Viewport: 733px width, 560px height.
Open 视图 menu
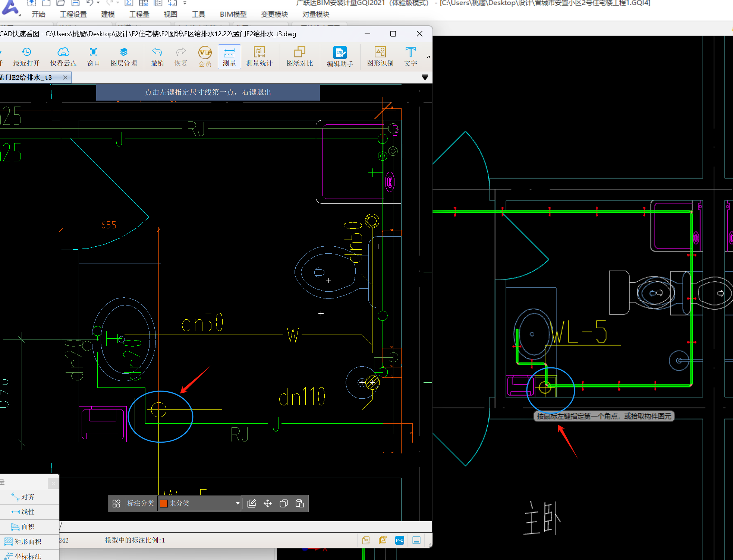[x=170, y=14]
